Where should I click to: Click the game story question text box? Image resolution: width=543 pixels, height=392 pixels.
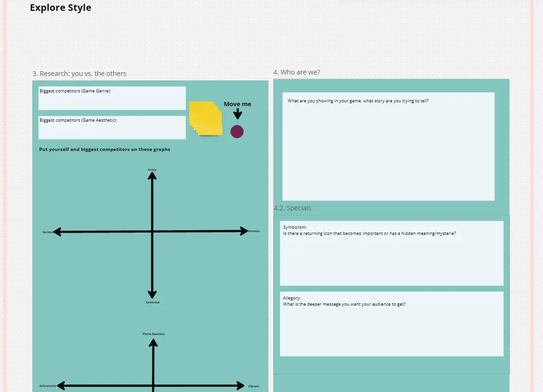[388, 146]
